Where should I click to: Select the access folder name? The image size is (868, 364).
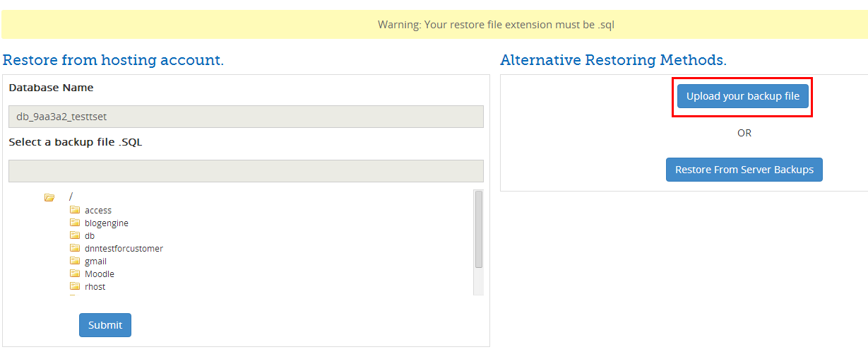click(98, 211)
